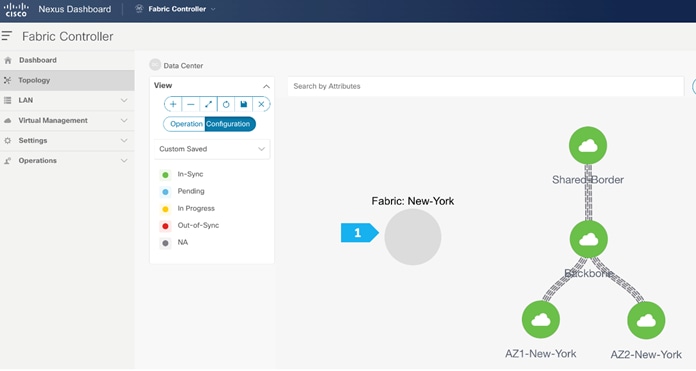Click the Out-of-Sync red legend swatch
The width and height of the screenshot is (696, 371).
pos(165,226)
